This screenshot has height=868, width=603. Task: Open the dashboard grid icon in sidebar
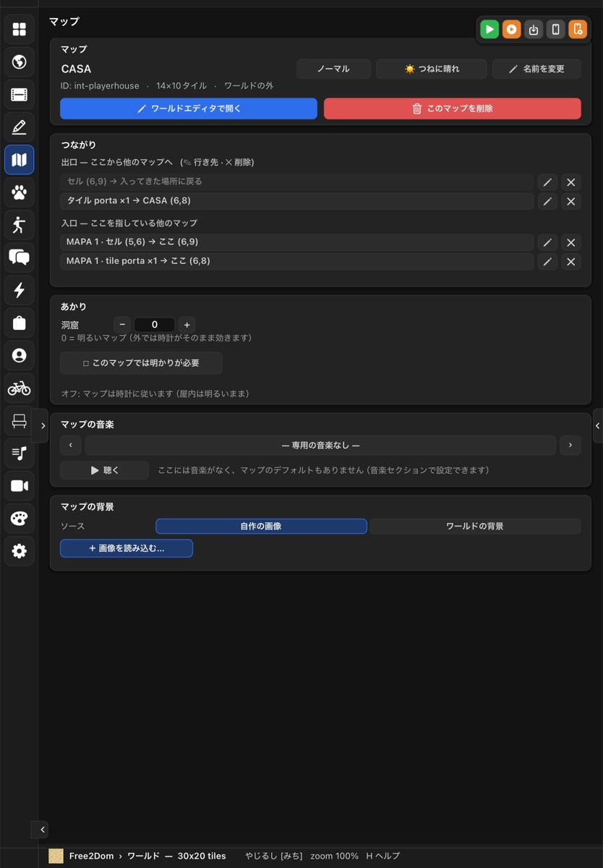(20, 29)
